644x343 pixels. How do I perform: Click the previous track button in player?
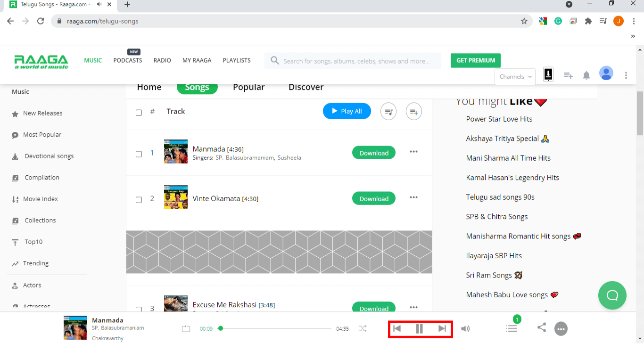(397, 328)
